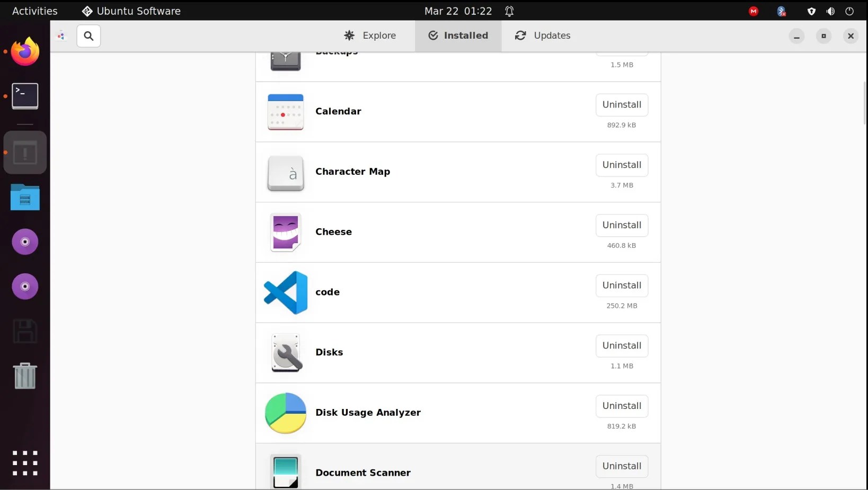Click the red M tray icon
This screenshot has width=868, height=490.
[x=754, y=11]
